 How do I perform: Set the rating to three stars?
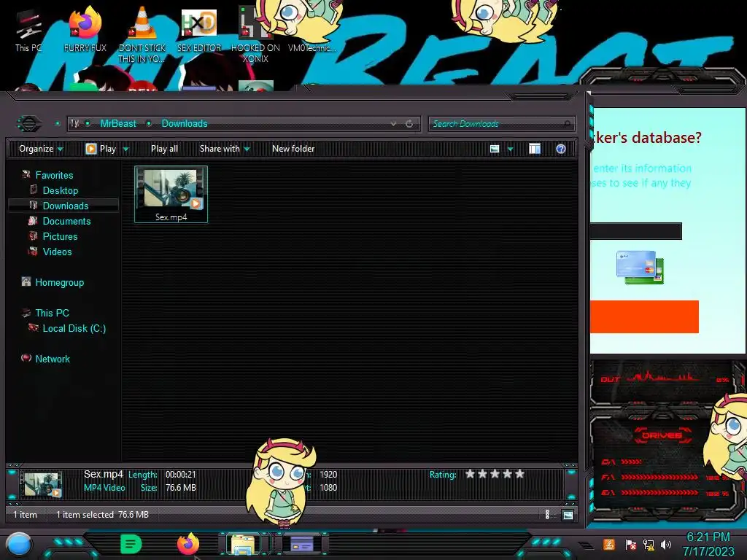click(495, 474)
